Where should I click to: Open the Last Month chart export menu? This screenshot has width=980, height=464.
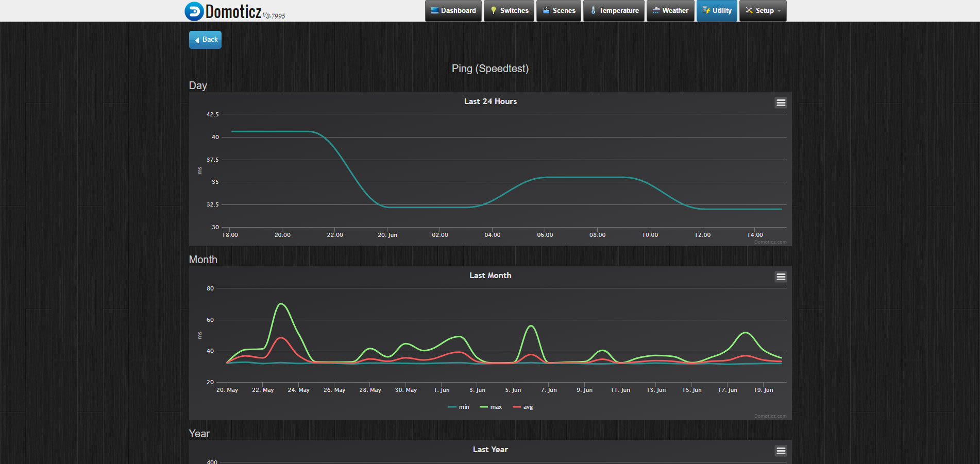(781, 277)
